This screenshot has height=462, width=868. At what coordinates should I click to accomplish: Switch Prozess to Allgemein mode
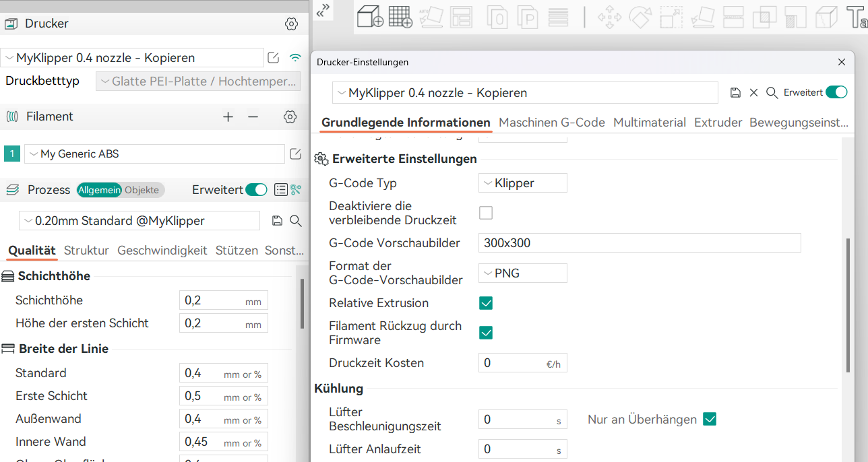pyautogui.click(x=100, y=190)
